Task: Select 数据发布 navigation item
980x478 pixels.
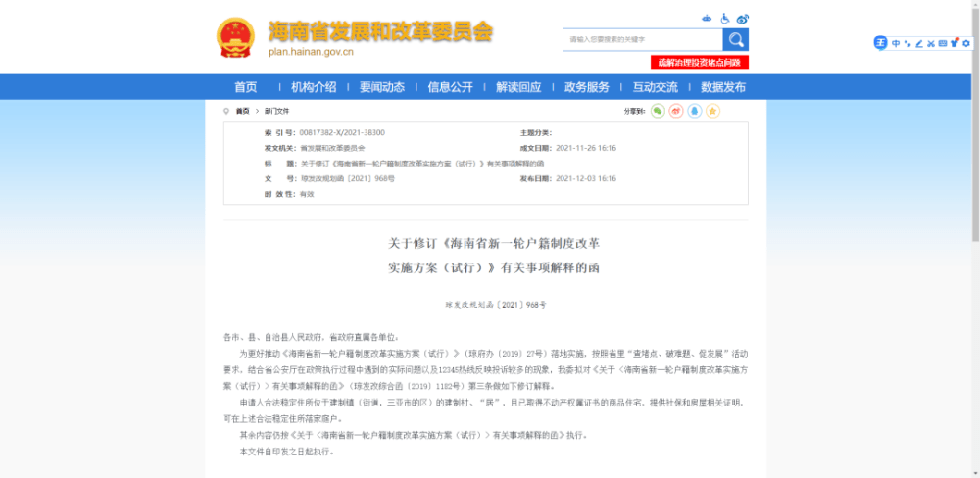Action: (x=723, y=87)
